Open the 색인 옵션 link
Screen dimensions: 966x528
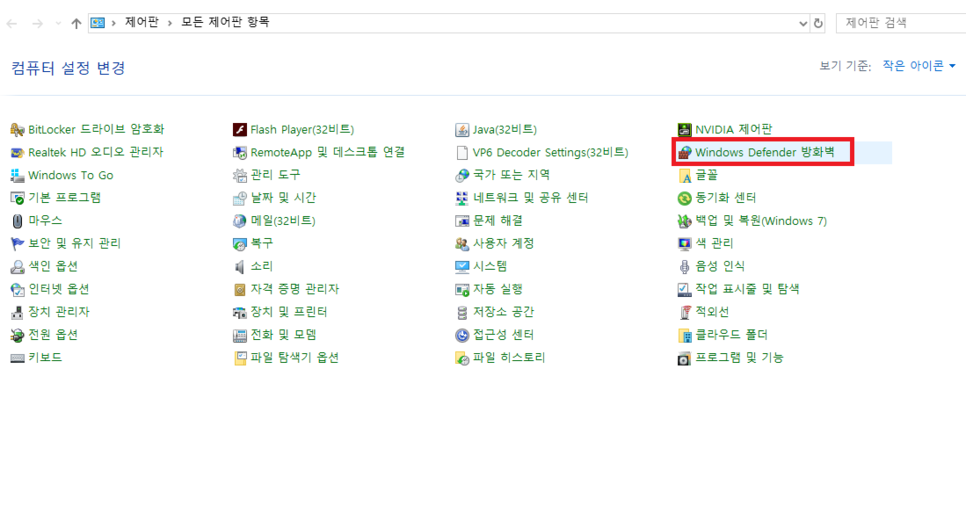click(x=53, y=266)
